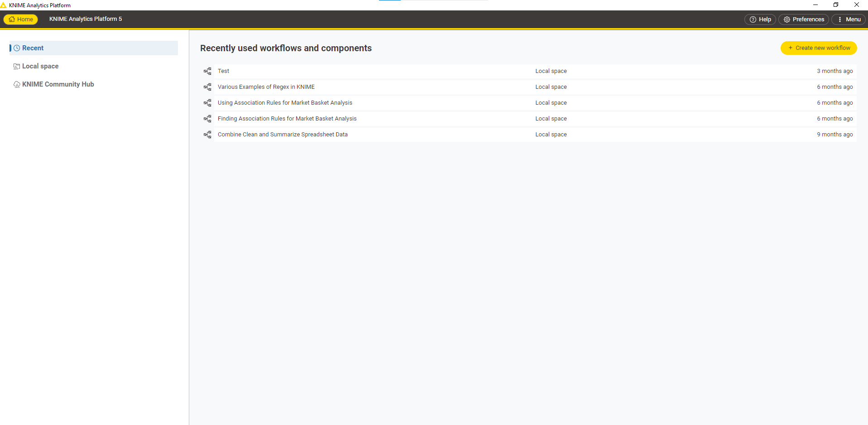Click the Local space folder icon
The width and height of the screenshot is (868, 425).
(x=17, y=66)
